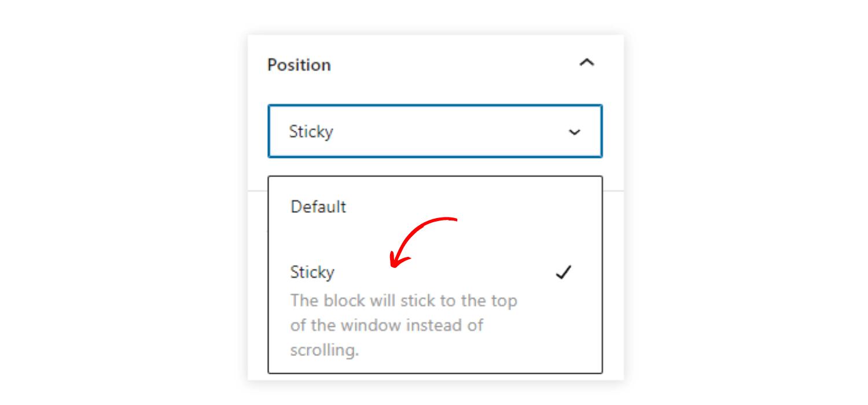This screenshot has width=868, height=405.
Task: Click the 'The block will stick' description line
Action: point(403,301)
